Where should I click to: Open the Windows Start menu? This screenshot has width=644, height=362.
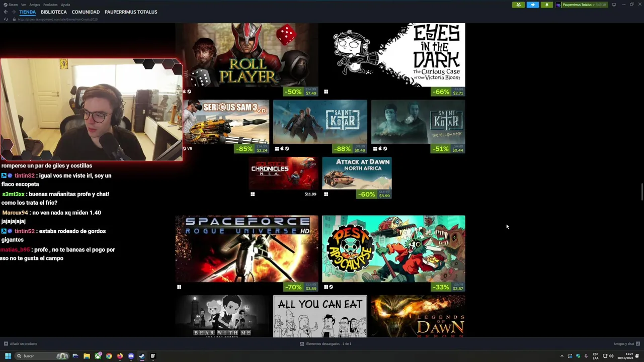(x=8, y=356)
